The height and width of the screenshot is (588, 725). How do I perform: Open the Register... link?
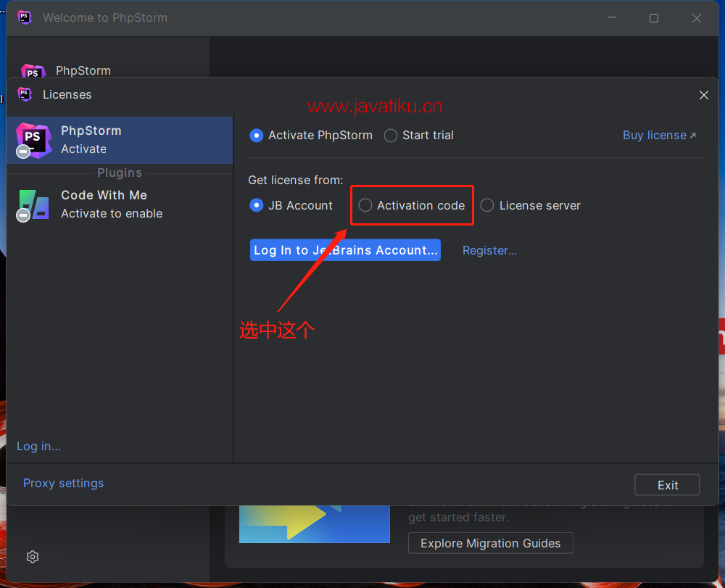[x=489, y=251]
